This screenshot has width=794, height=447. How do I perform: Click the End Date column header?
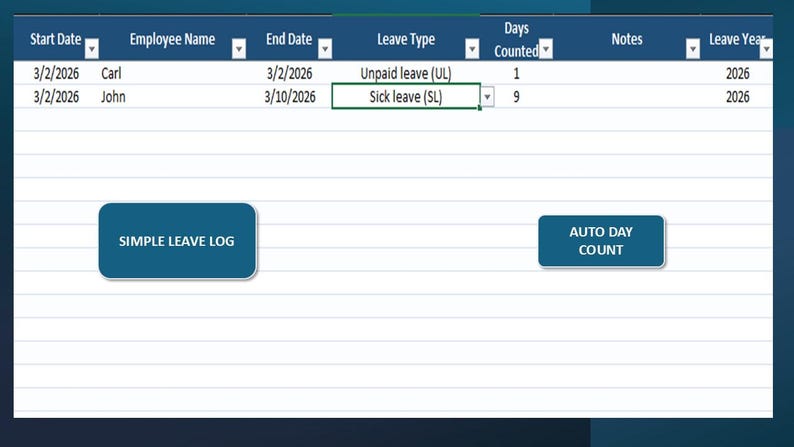pos(289,39)
